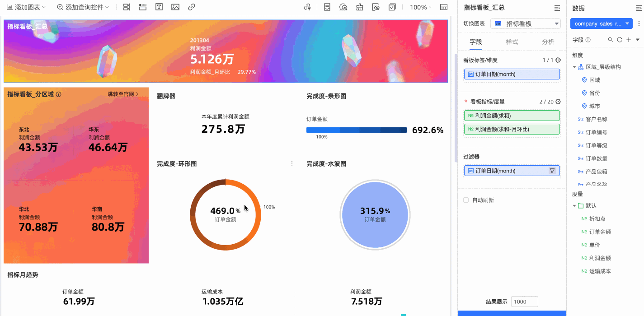The image size is (644, 316).
Task: Click the comment bubble toolbar icon
Action: point(343,7)
